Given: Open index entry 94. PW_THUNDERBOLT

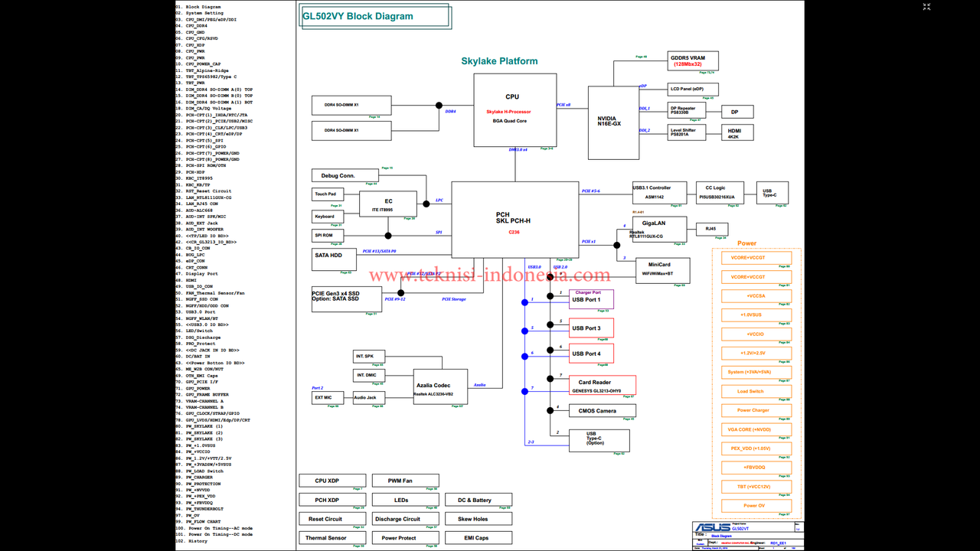Looking at the screenshot, I should coord(200,509).
